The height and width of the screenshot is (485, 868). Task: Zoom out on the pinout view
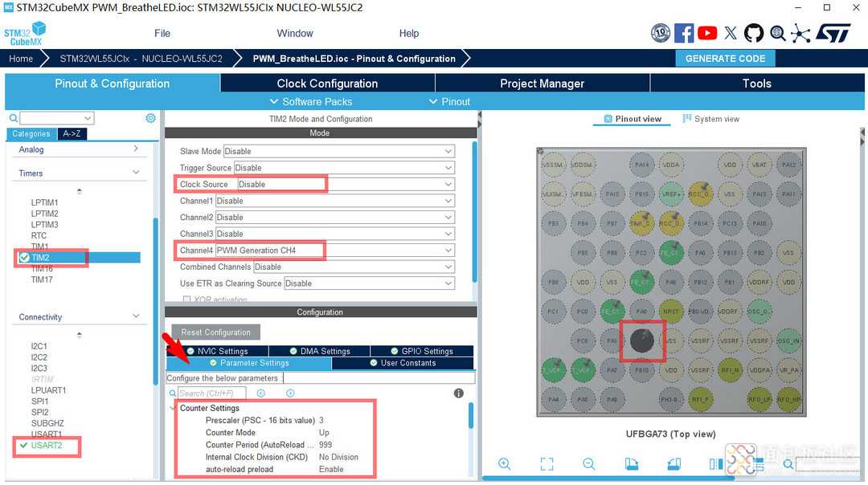pos(589,463)
